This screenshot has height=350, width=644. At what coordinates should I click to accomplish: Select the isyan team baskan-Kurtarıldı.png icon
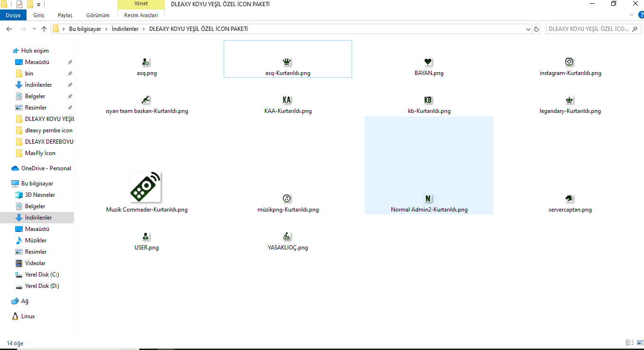click(x=145, y=100)
